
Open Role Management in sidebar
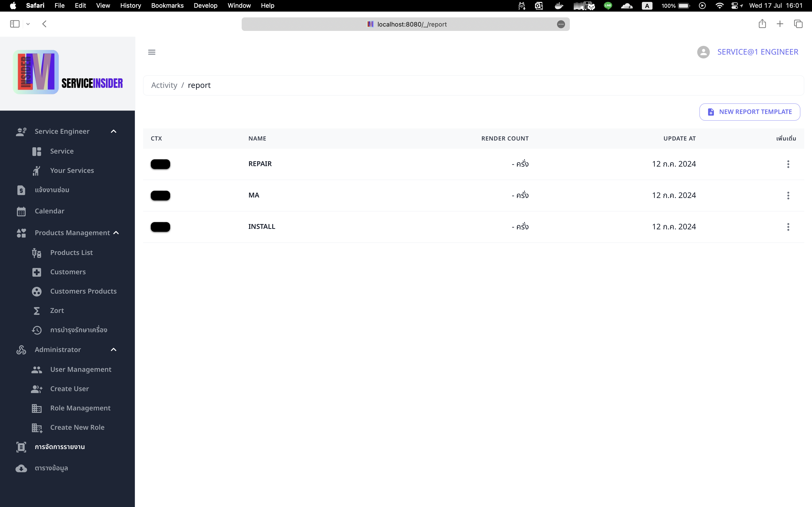[x=80, y=408]
